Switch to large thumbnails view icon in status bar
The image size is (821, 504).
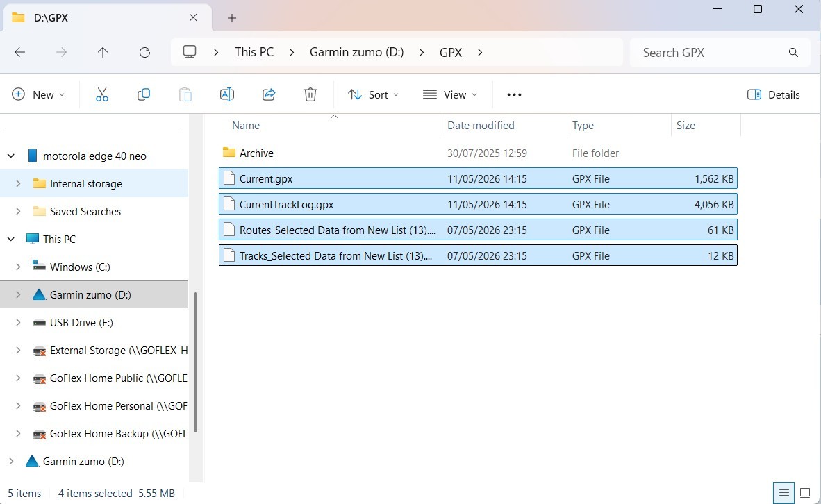pos(805,493)
